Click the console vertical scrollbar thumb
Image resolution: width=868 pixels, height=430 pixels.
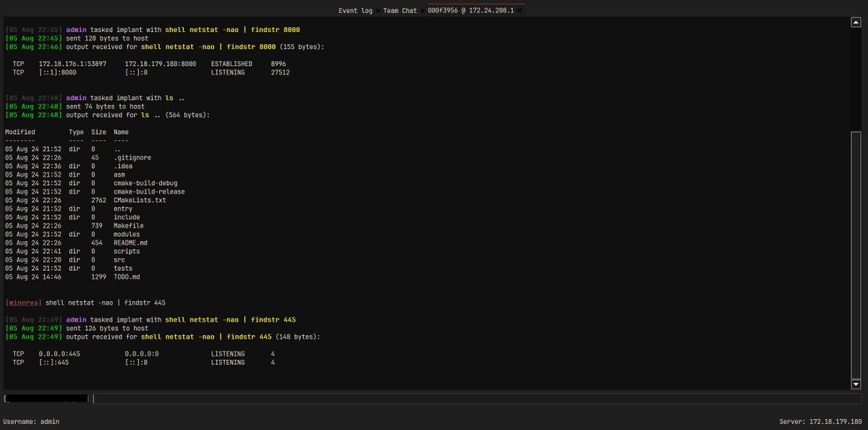click(856, 254)
